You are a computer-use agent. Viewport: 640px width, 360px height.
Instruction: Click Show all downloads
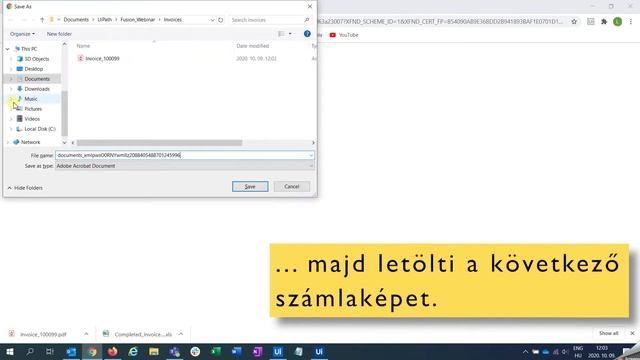(608, 333)
